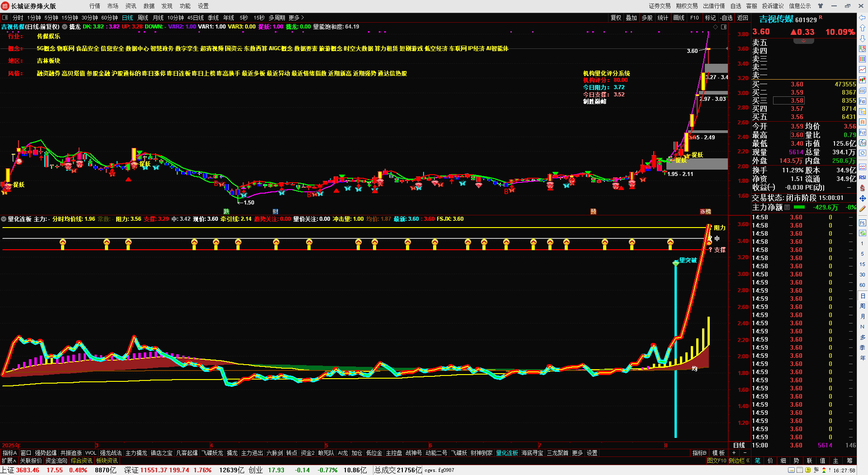
Task: Switch right sidebar to 月 period
Action: click(x=863, y=317)
